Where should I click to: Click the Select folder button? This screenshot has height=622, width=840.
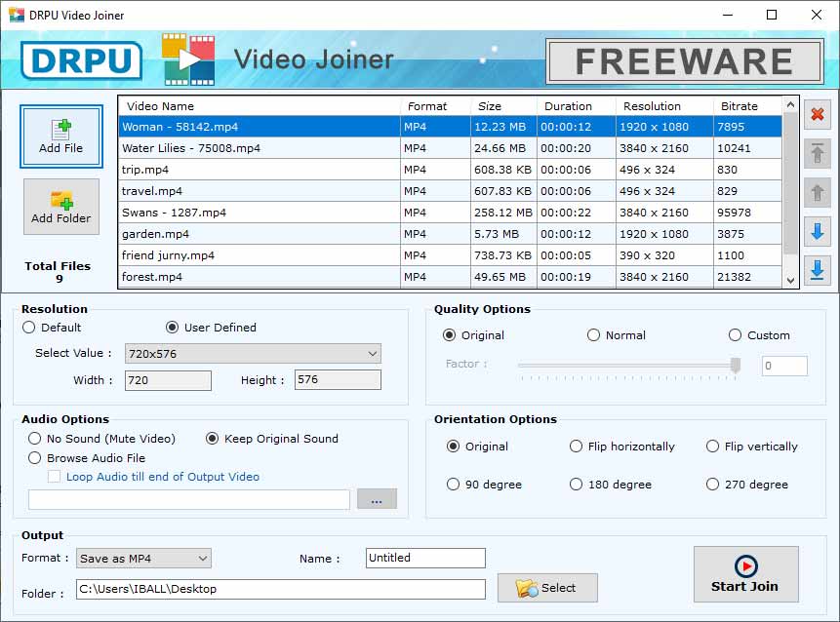pyautogui.click(x=547, y=588)
